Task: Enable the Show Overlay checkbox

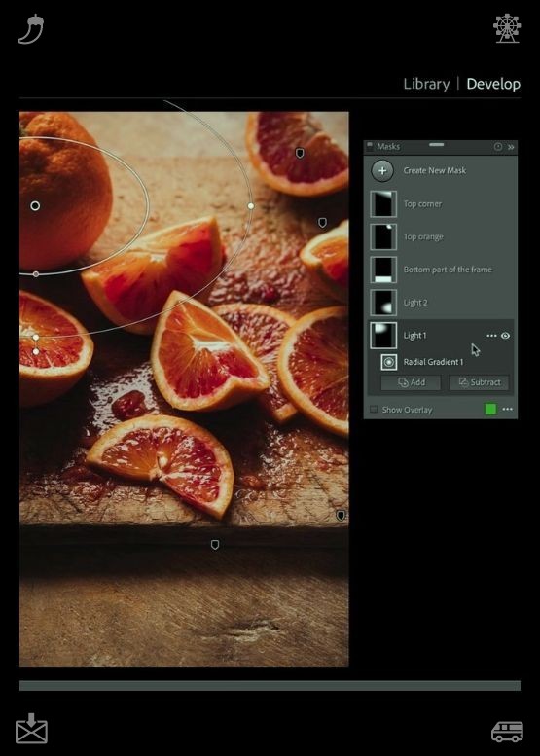Action: [x=374, y=410]
